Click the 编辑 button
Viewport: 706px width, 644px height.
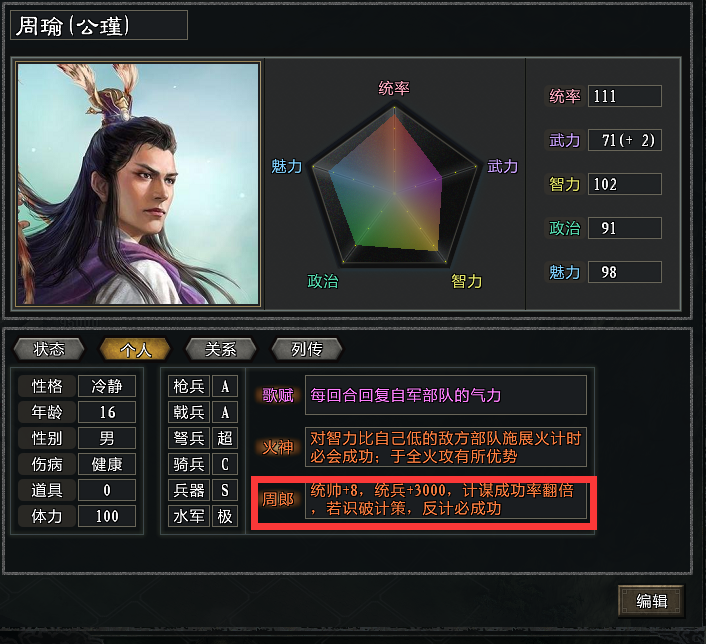[652, 601]
